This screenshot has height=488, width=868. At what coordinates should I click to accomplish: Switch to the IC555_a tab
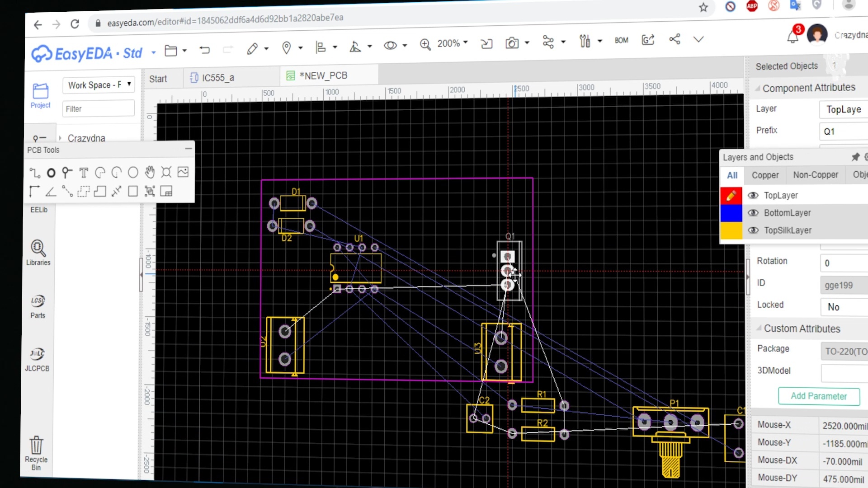[212, 78]
